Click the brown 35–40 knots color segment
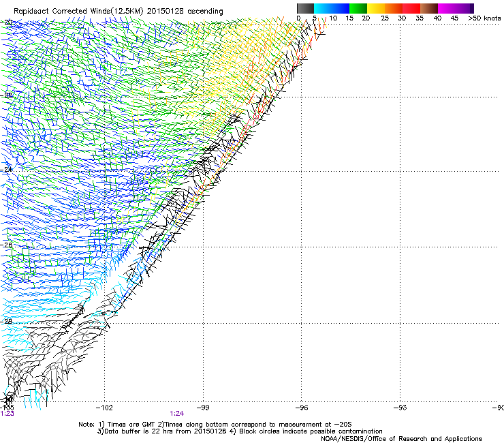The width and height of the screenshot is (504, 443). click(x=429, y=8)
